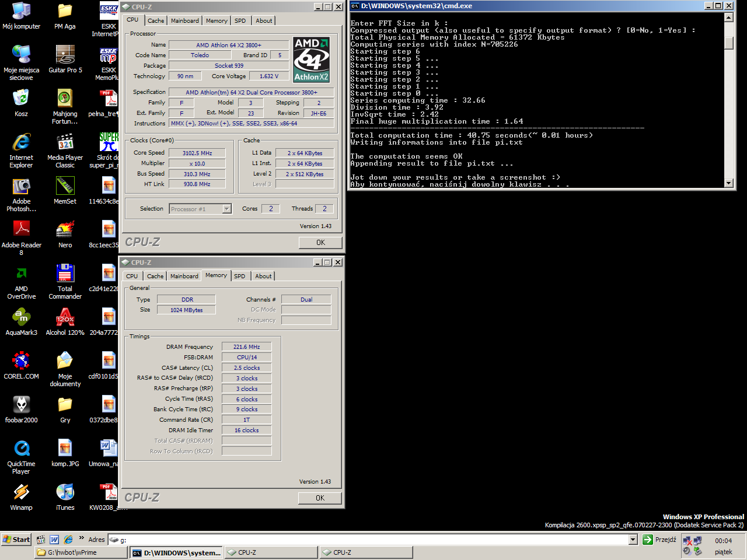
Task: Open the Start menu
Action: click(16, 540)
